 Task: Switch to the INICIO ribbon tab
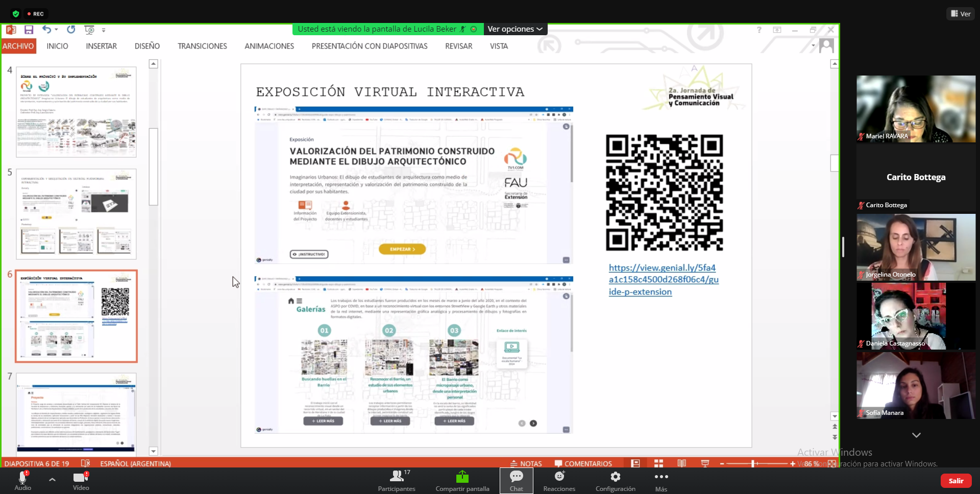point(57,46)
